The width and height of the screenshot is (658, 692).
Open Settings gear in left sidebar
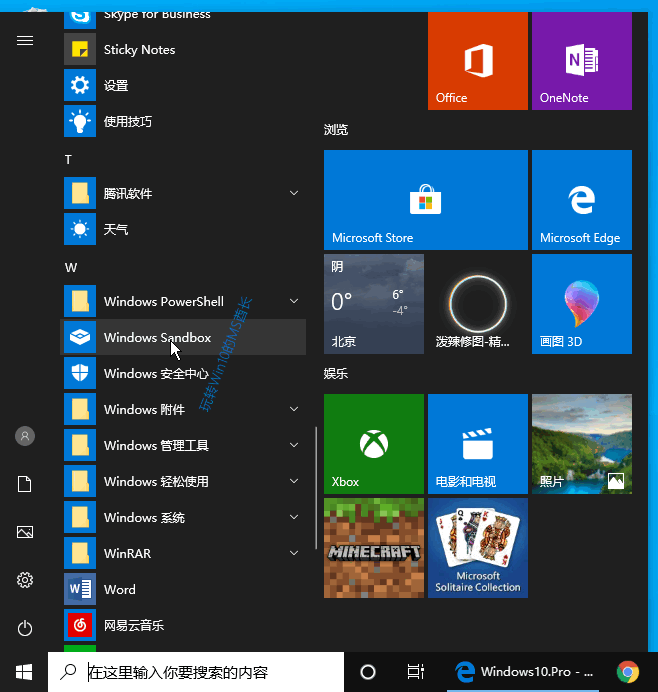(x=25, y=580)
